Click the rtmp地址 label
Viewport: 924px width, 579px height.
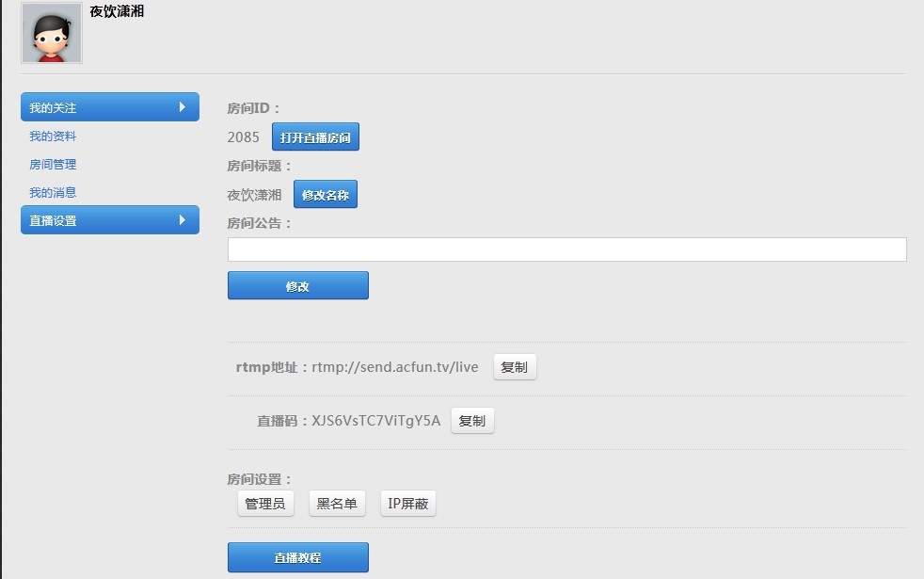click(272, 367)
